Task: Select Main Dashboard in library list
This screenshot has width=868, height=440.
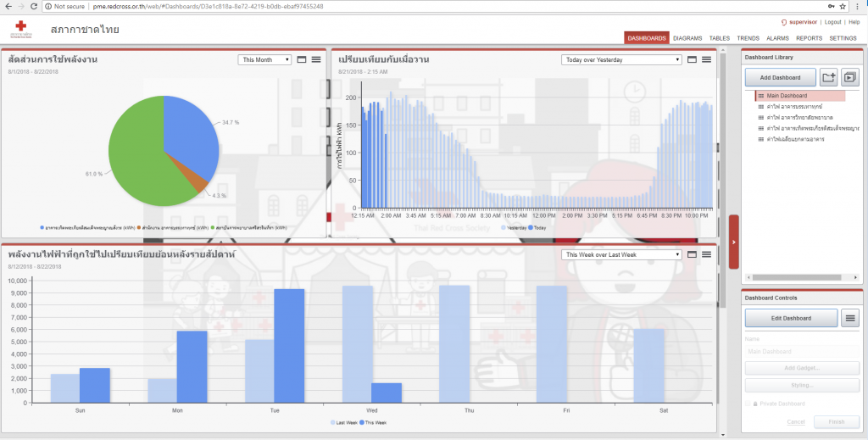Action: click(787, 96)
